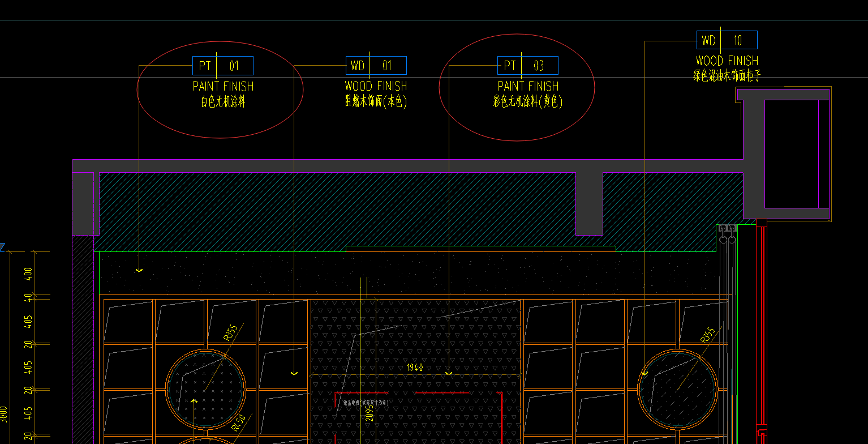This screenshot has height=444, width=868.
Task: Select the 白色无机涂料 annotation
Action: tap(223, 102)
